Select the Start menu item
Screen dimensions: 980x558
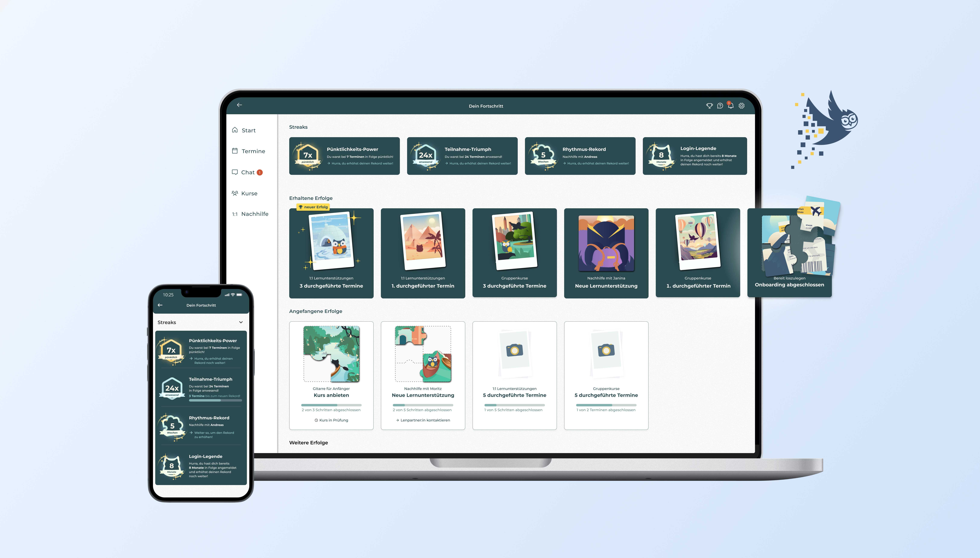click(249, 130)
